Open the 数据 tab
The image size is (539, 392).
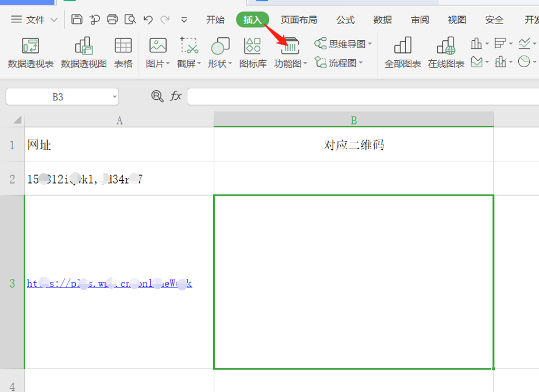pos(383,20)
